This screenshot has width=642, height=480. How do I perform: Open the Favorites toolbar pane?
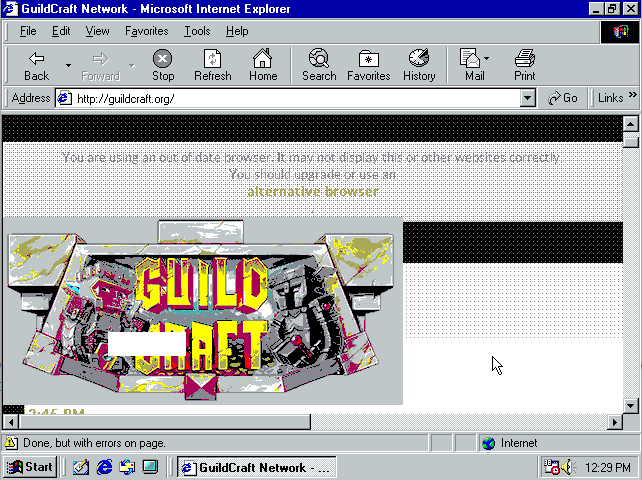click(x=368, y=66)
